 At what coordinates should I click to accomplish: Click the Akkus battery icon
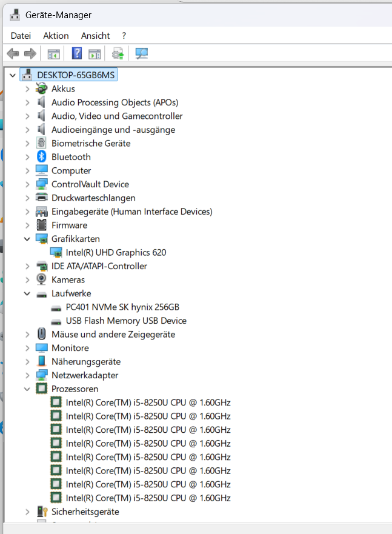42,88
